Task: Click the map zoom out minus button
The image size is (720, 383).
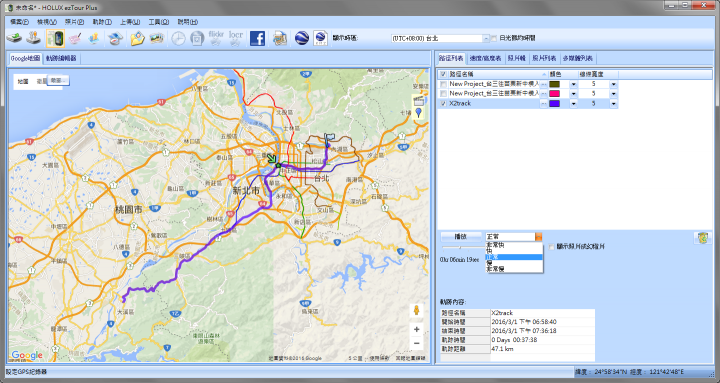Action: (416, 344)
